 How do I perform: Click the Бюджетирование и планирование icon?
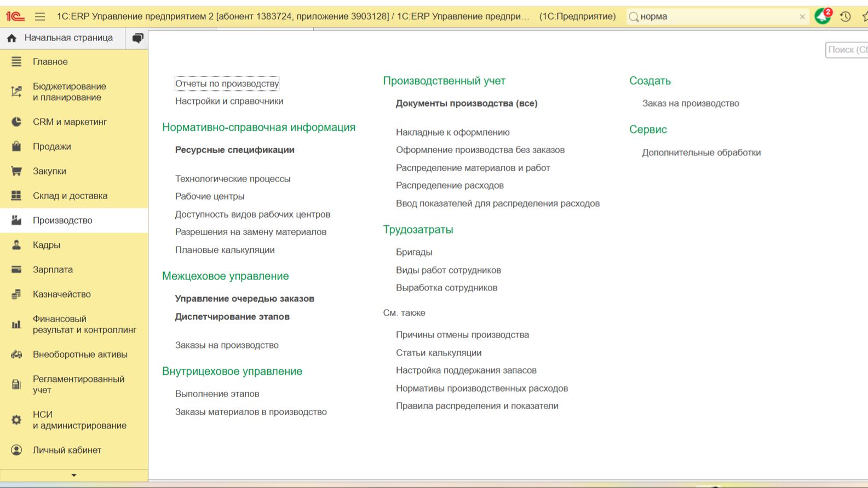16,92
